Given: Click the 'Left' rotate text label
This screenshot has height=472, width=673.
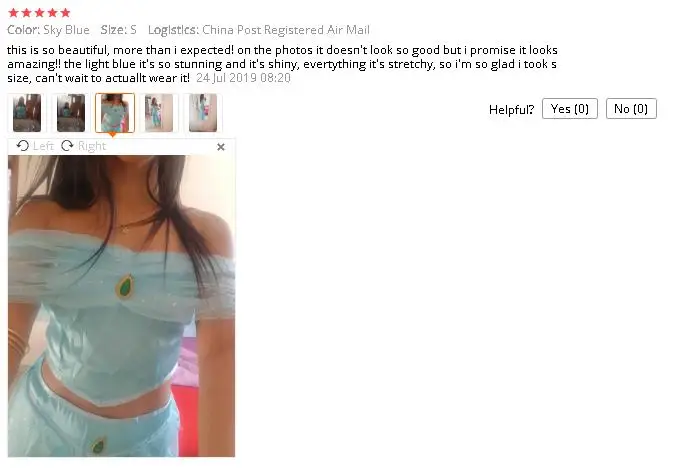Looking at the screenshot, I should click(x=43, y=146).
